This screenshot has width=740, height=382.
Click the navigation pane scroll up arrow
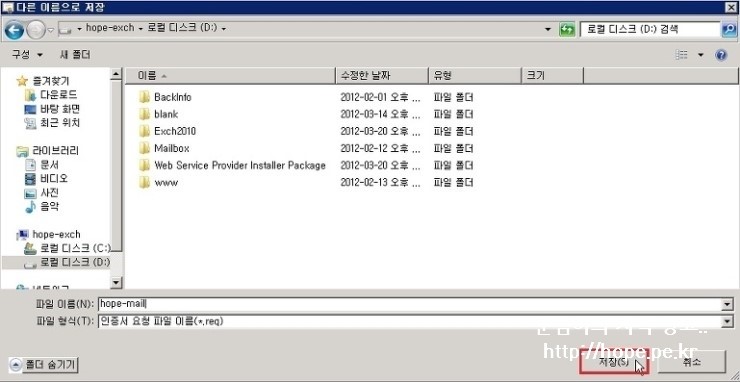click(116, 74)
